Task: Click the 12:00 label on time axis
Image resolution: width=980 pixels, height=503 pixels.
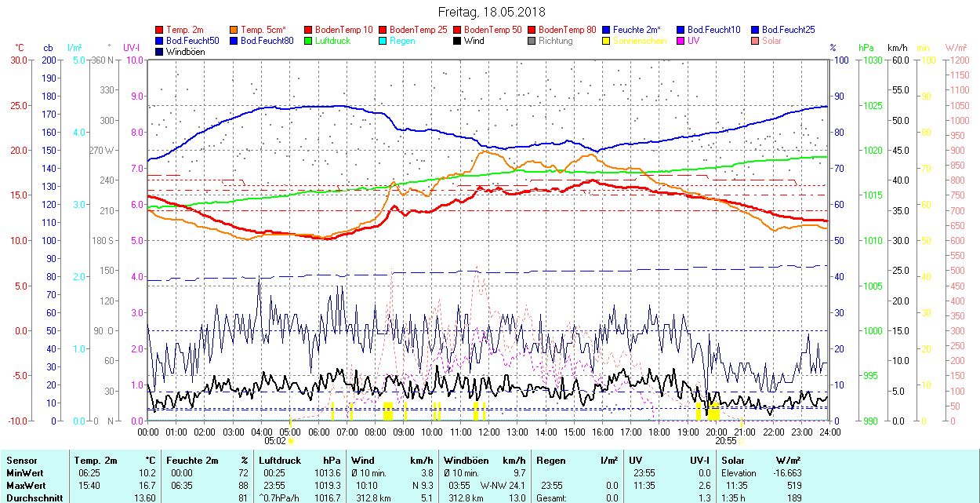Action: click(x=489, y=432)
